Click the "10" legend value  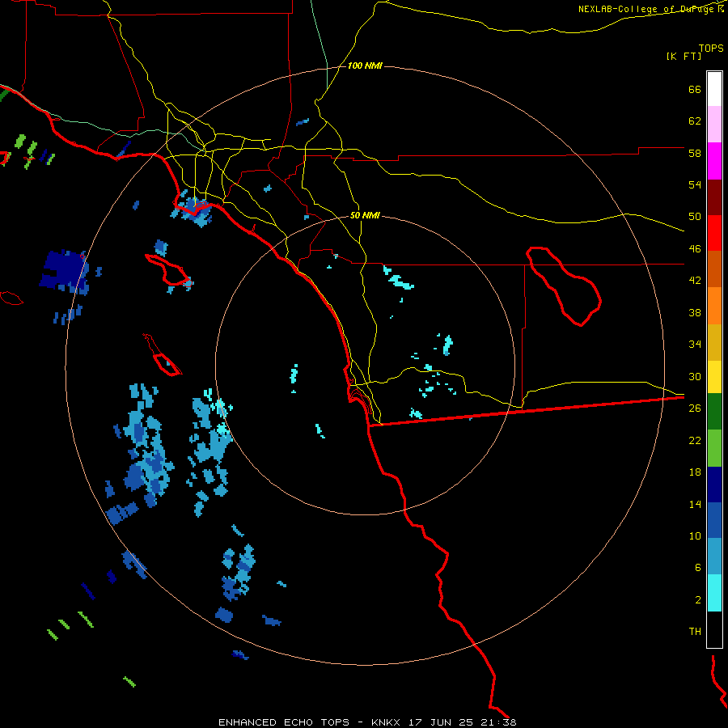[695, 535]
